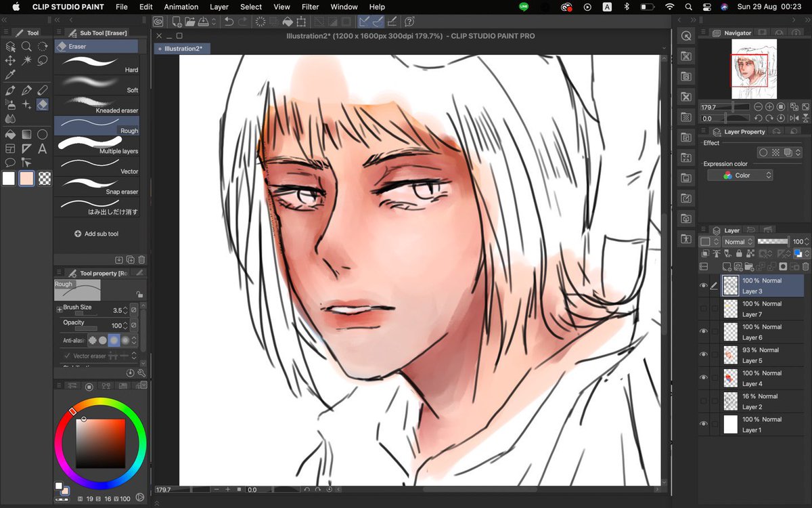The image size is (812, 508).
Task: Choose the Hard eraser sub tool
Action: click(x=97, y=64)
